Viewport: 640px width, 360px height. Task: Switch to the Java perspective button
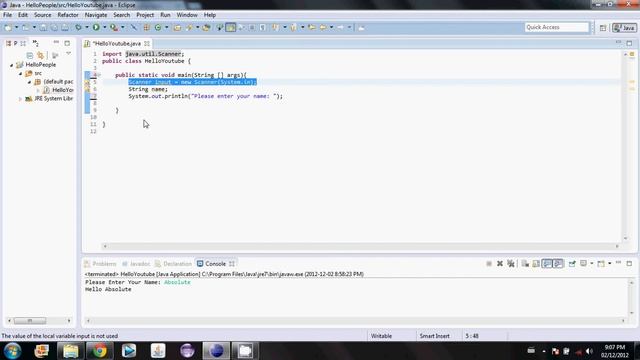[624, 28]
